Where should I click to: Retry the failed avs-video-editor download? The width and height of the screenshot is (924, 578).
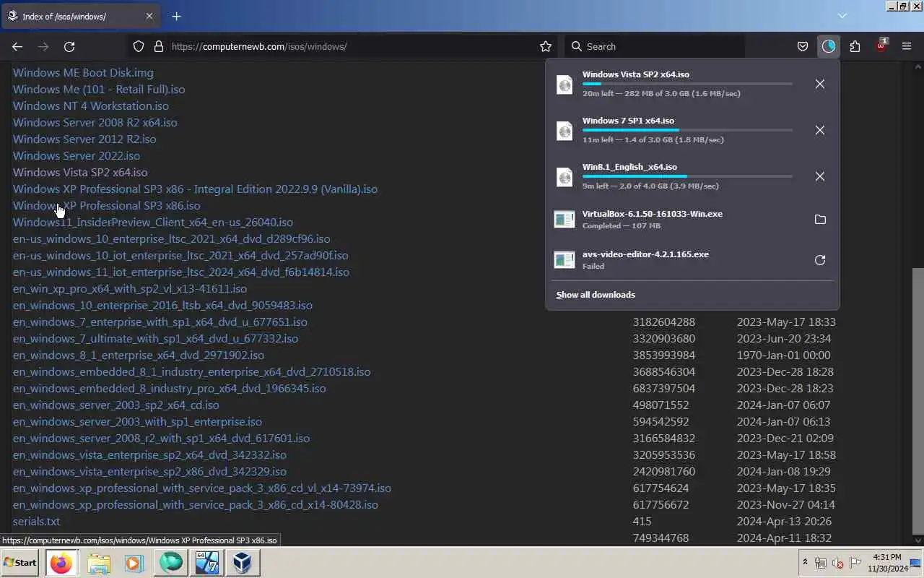tap(820, 260)
